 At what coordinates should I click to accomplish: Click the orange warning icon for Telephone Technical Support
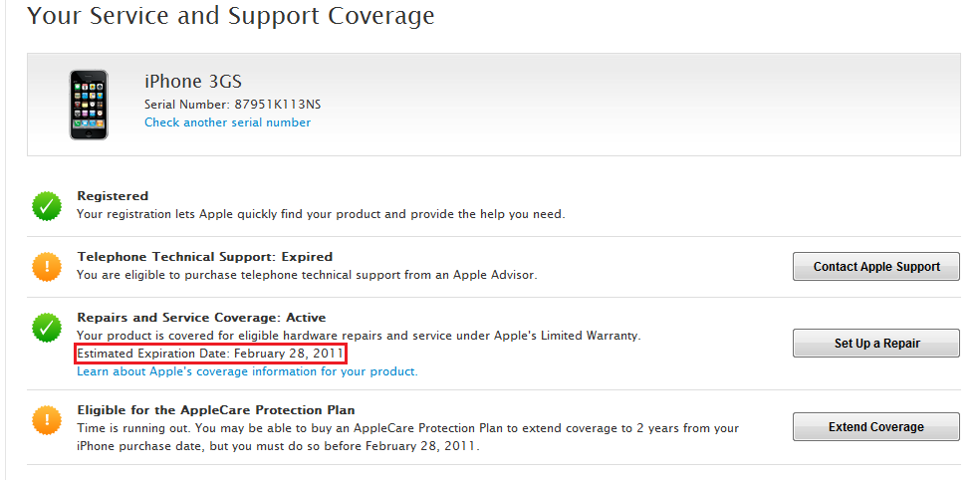[46, 267]
